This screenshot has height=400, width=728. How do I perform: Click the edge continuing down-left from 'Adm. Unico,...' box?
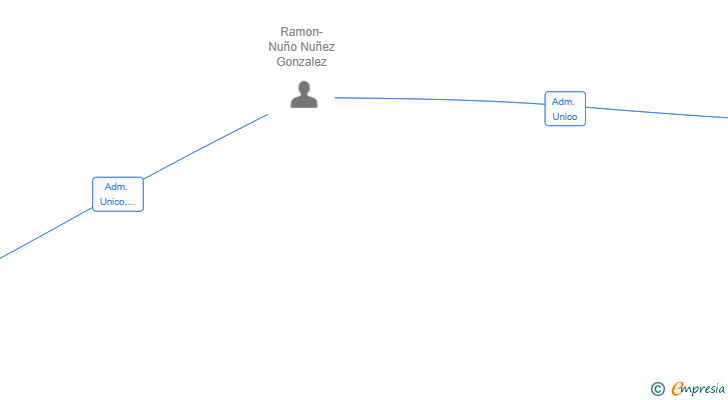(46, 233)
